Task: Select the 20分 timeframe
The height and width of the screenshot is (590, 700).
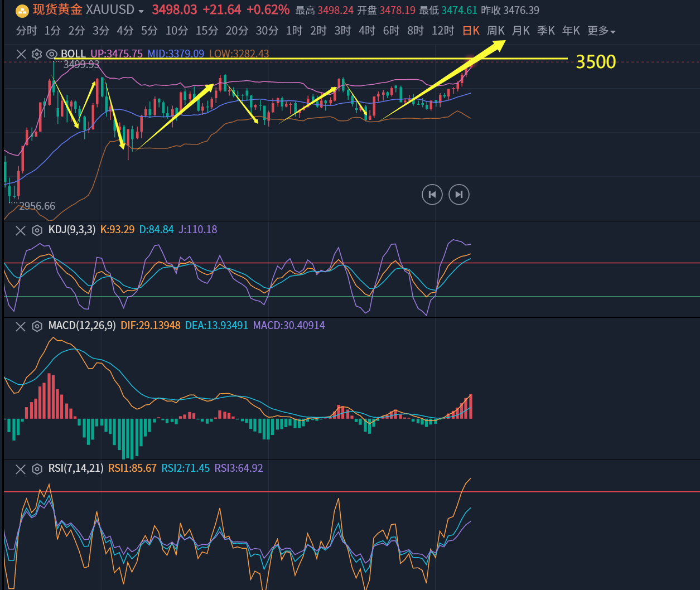Action: click(x=237, y=31)
